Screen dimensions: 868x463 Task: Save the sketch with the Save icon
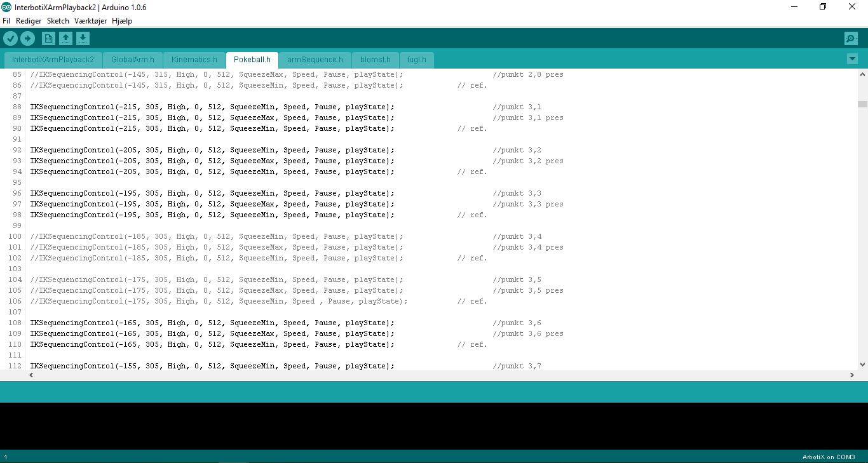(83, 39)
